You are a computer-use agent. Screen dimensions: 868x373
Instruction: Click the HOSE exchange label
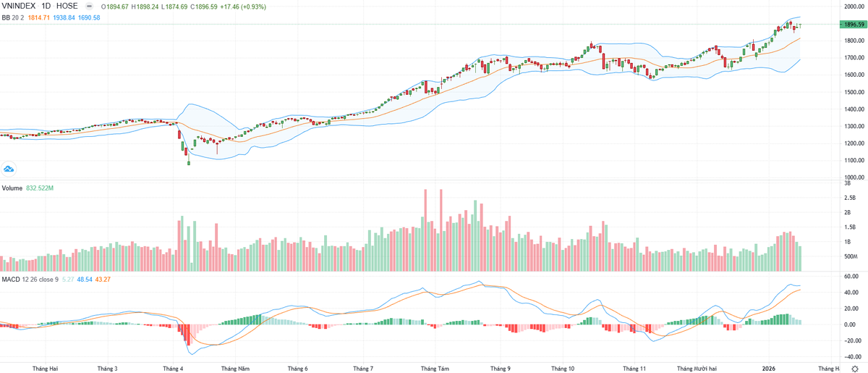pyautogui.click(x=67, y=6)
